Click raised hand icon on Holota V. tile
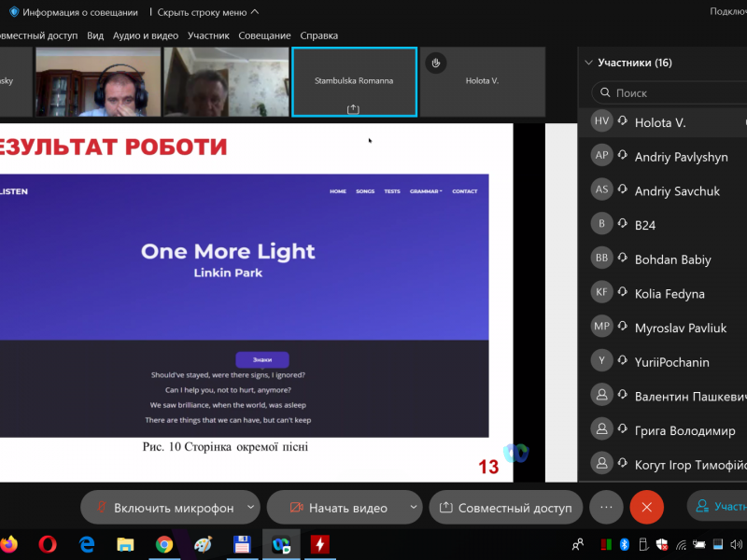Viewport: 747px width, 560px height. (x=435, y=63)
